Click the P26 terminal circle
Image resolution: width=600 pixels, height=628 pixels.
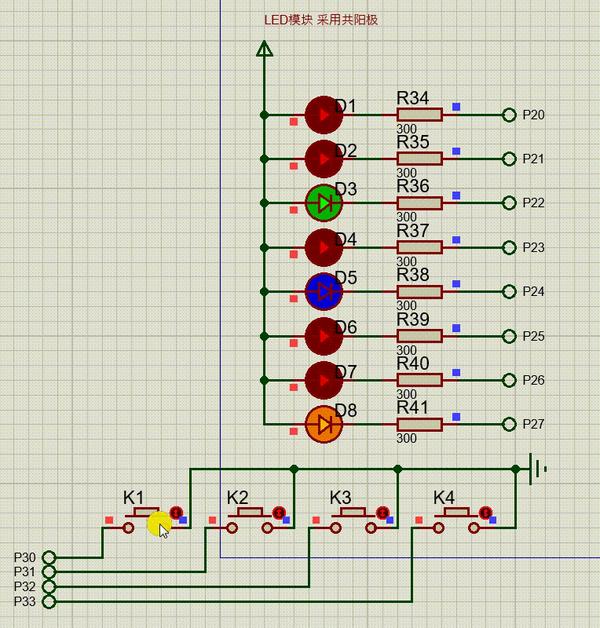(509, 380)
